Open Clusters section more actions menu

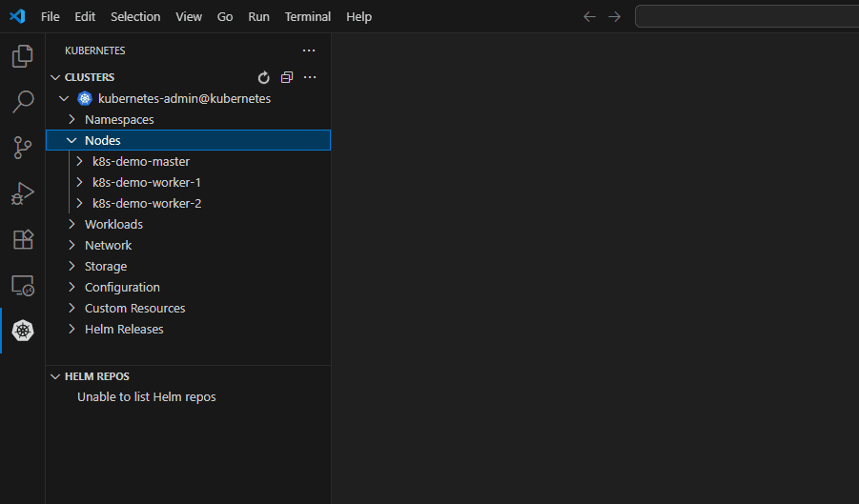[309, 78]
